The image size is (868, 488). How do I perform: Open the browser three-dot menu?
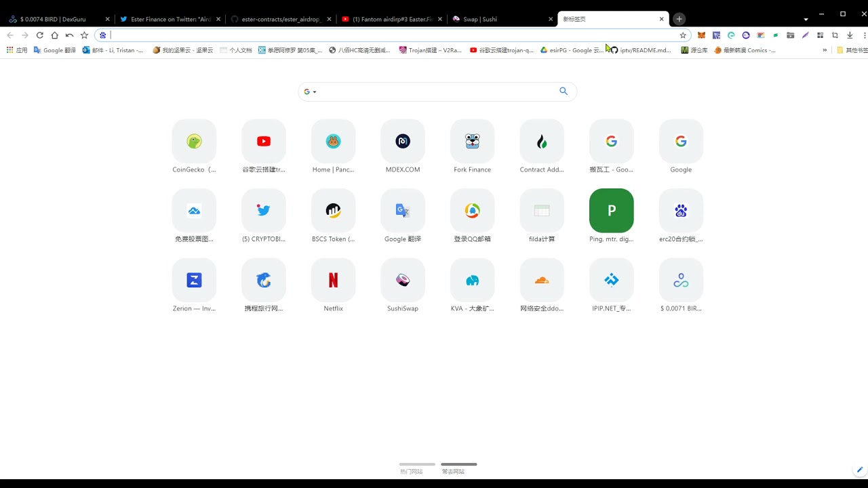click(x=865, y=35)
